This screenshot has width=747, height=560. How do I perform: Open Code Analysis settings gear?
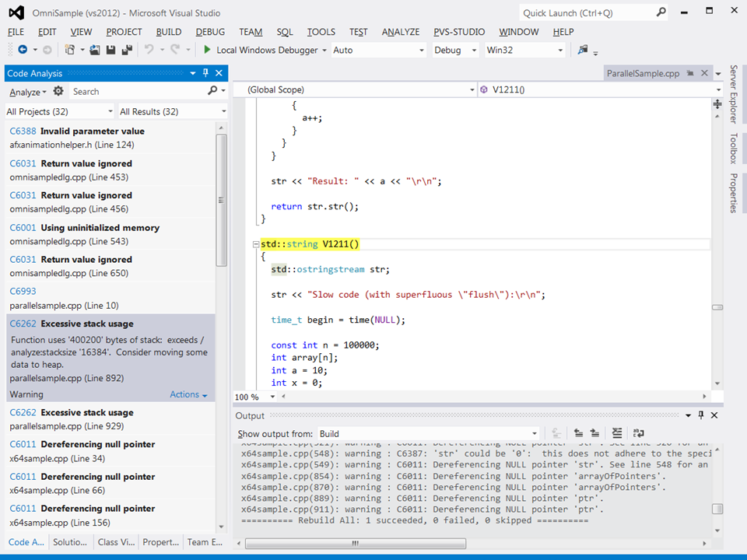click(58, 91)
